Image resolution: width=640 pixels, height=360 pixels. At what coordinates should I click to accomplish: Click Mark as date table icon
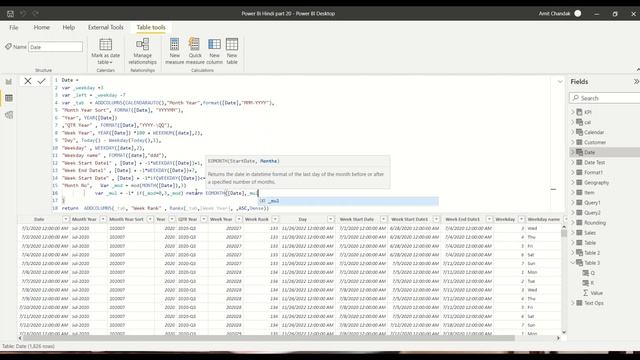(105, 44)
